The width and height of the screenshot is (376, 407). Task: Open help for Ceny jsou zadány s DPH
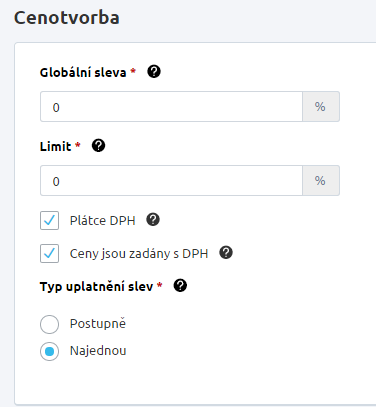pyautogui.click(x=226, y=253)
